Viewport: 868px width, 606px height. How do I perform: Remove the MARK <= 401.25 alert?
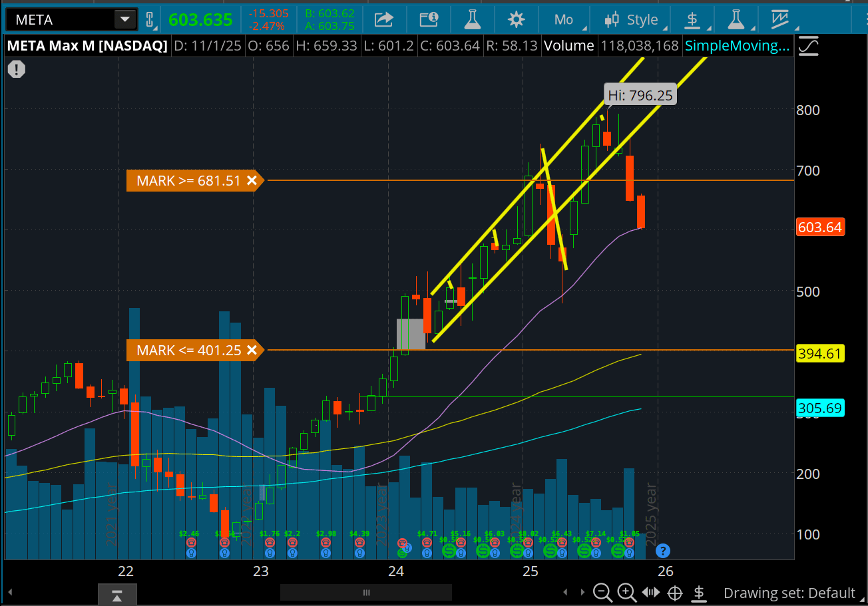[252, 350]
